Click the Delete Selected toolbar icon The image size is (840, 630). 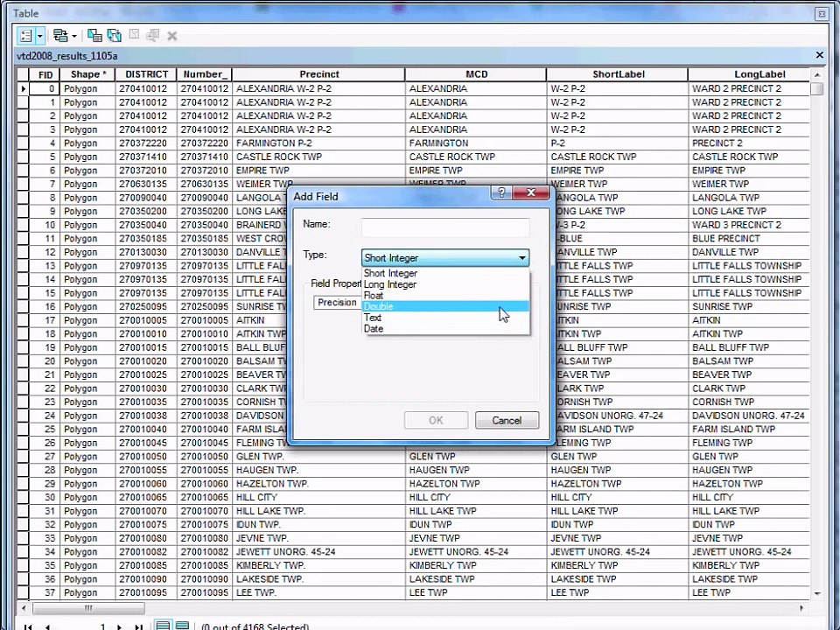[172, 36]
